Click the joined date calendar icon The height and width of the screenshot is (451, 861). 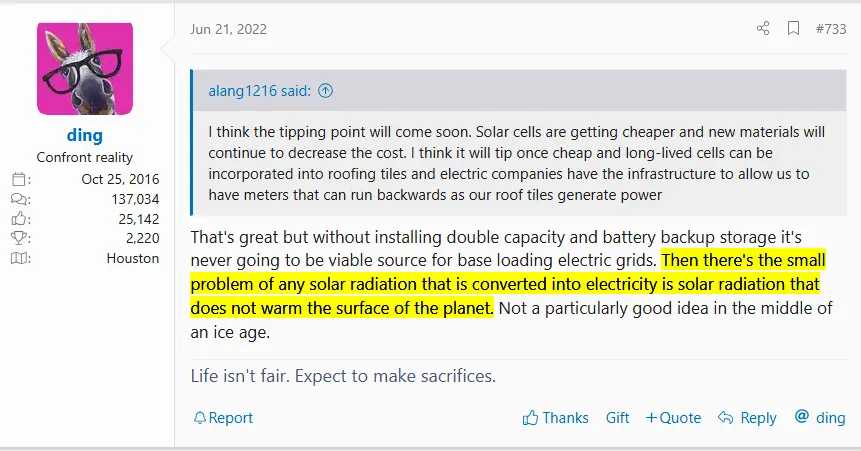20,180
